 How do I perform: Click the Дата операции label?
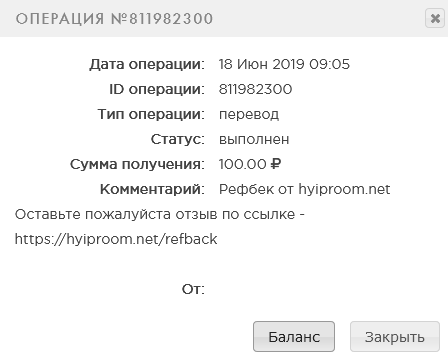click(x=147, y=64)
